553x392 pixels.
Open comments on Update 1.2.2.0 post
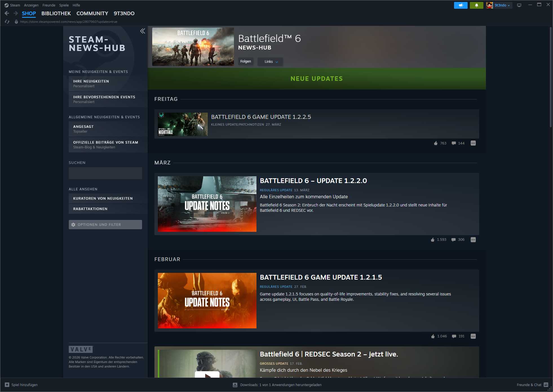click(454, 240)
